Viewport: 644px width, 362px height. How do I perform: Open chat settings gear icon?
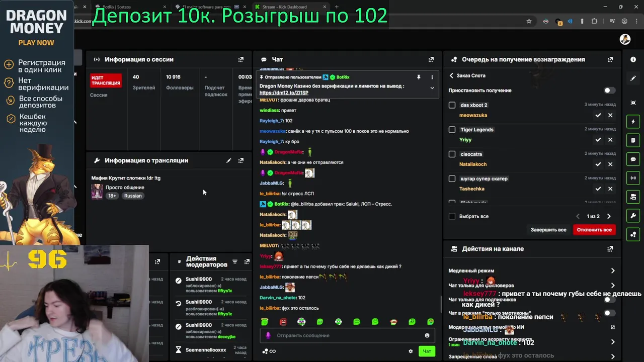pyautogui.click(x=411, y=351)
